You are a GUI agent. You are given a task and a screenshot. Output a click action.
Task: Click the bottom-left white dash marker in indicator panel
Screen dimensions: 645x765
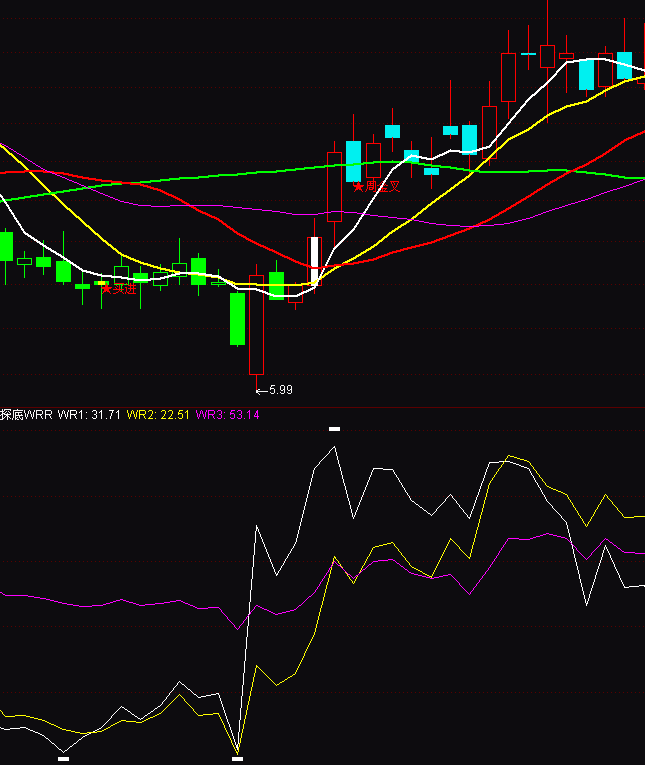pos(64,759)
